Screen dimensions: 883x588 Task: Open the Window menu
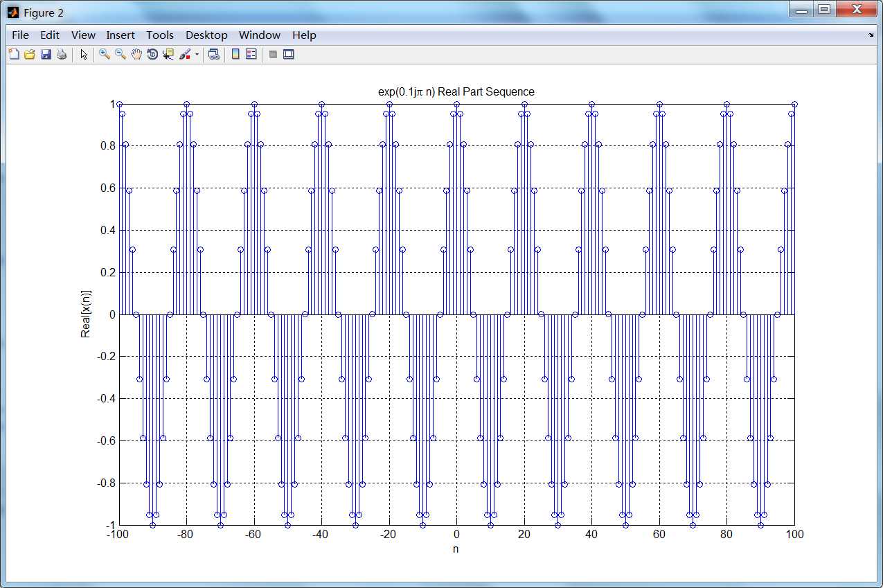tap(260, 35)
